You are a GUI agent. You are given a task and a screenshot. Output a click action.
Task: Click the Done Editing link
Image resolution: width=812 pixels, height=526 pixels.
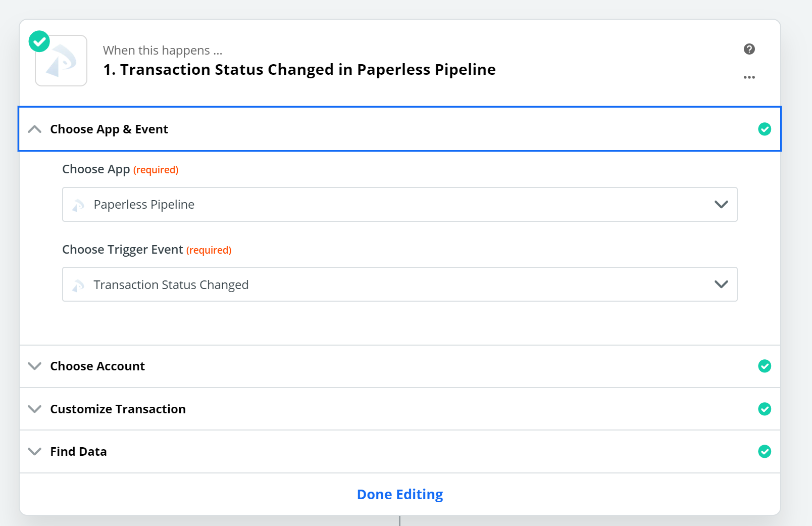coord(399,494)
